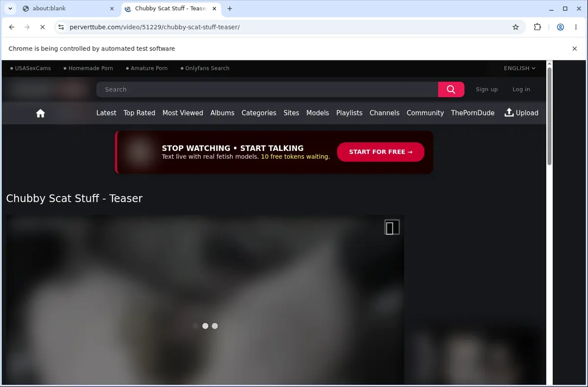The height and width of the screenshot is (387, 588).
Task: Switch to the about:blank tab
Action: (68, 8)
